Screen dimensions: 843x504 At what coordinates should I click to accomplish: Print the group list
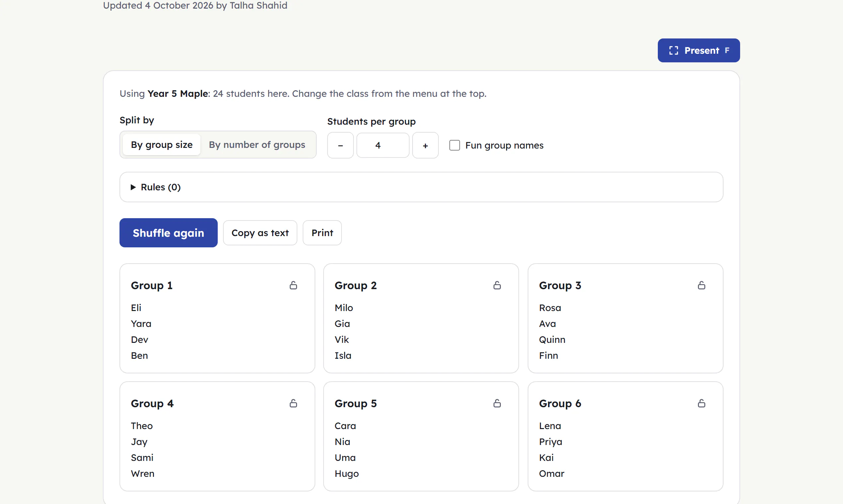point(322,233)
